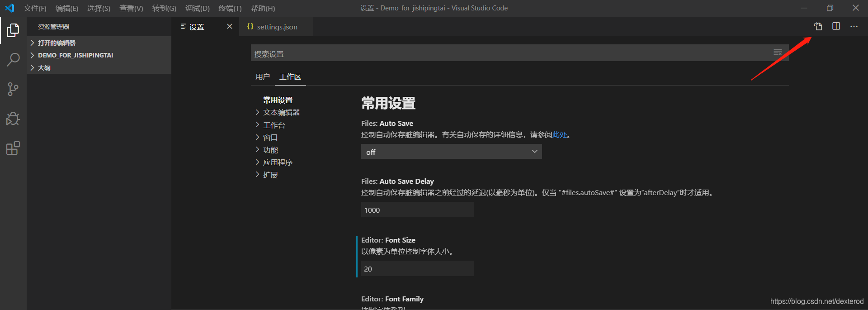This screenshot has width=868, height=310.
Task: Open the 选择(S) menu
Action: [x=99, y=8]
